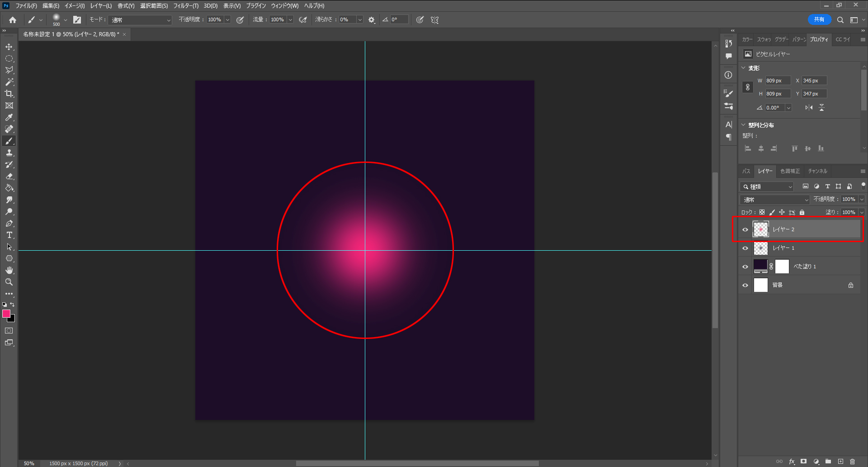This screenshot has width=868, height=467.
Task: Switch to the チャンネル tab
Action: pos(817,171)
